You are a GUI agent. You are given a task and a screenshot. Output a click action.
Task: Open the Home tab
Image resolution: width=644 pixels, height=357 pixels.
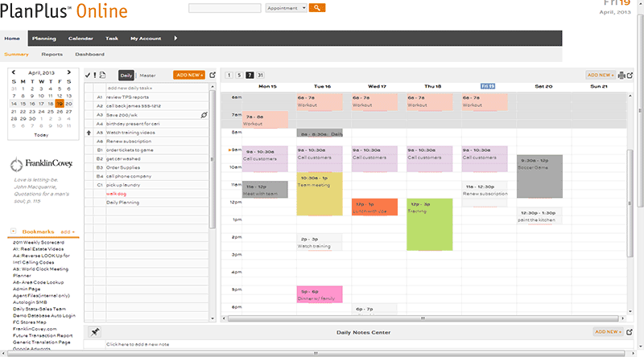[x=12, y=38]
